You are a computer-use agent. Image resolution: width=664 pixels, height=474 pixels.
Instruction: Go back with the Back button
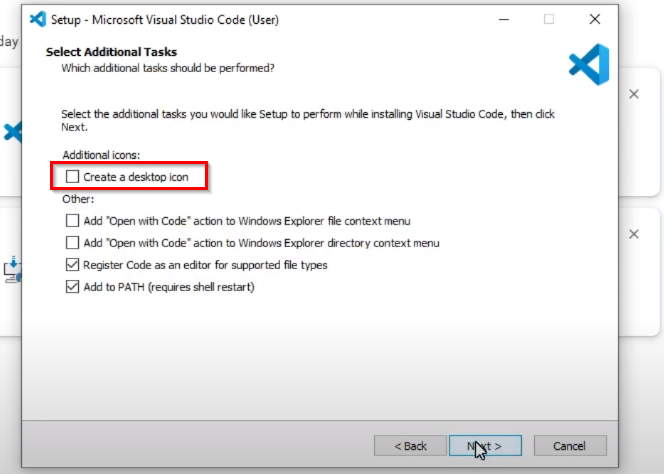(x=410, y=445)
